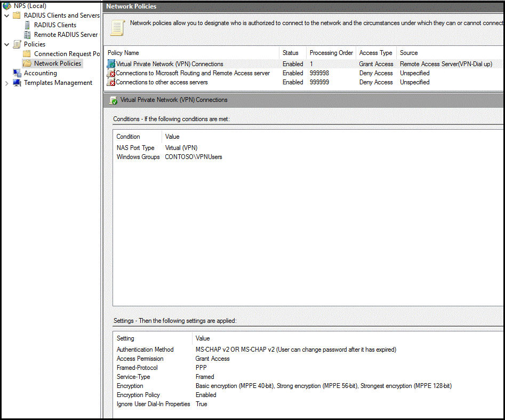This screenshot has height=420, width=505.
Task: Click the Connection Request Policies folder icon
Action: [26, 53]
